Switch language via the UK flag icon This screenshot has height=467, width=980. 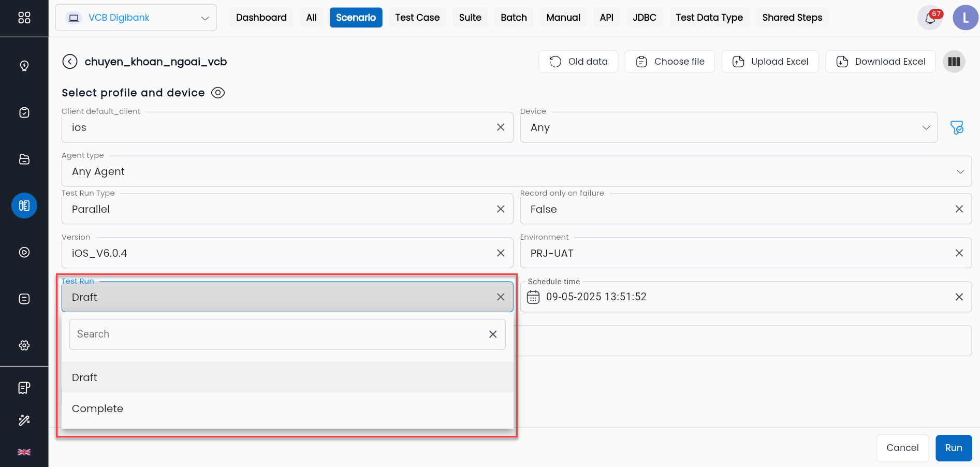[x=24, y=452]
